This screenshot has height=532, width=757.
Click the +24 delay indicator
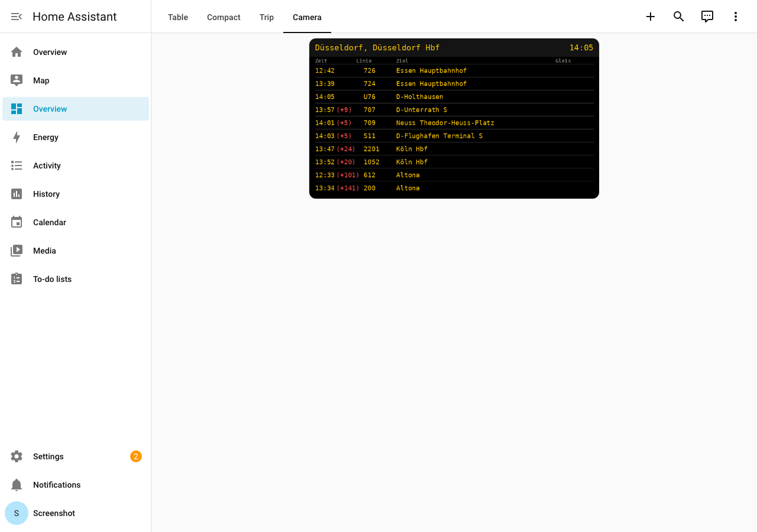pos(346,149)
